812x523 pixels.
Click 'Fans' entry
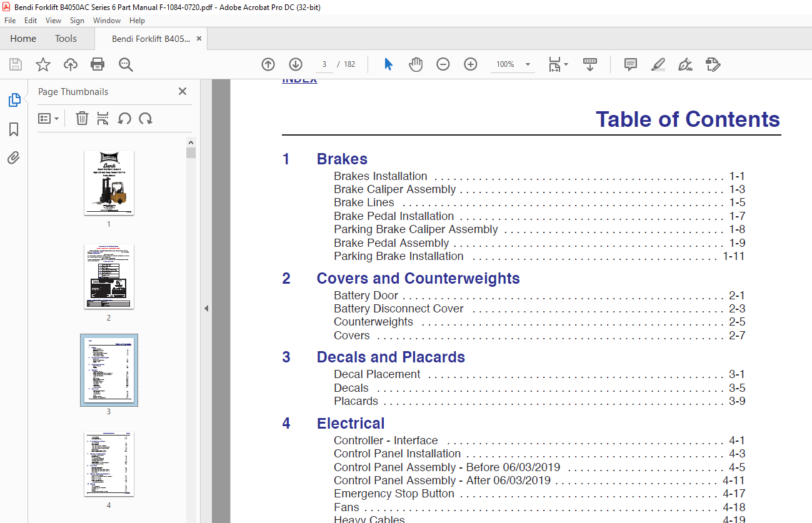pos(346,507)
